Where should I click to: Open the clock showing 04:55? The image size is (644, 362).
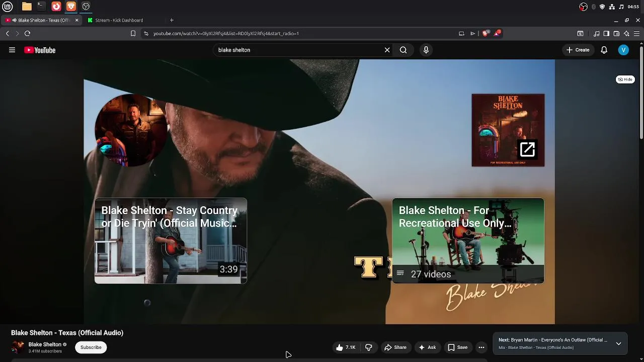[633, 7]
